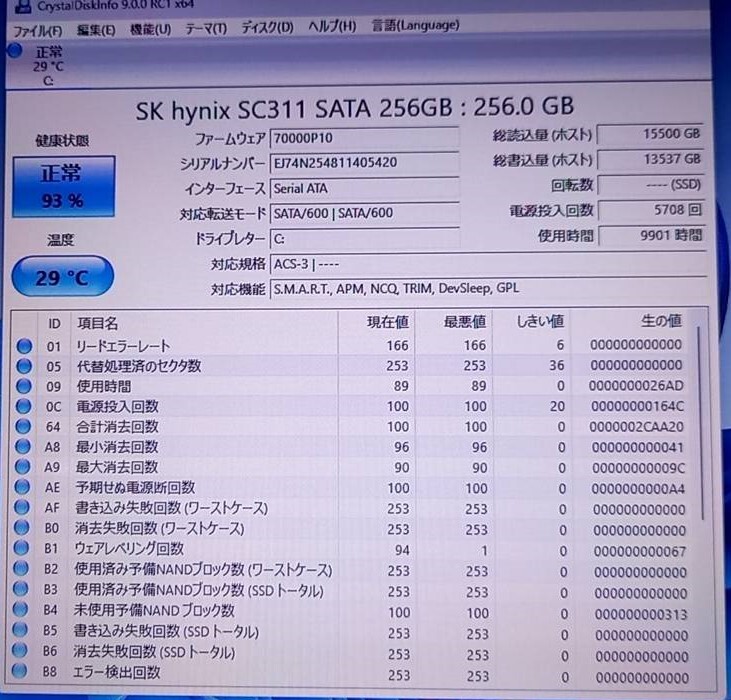Select the 最大消去回数 attribute row
Viewport: 731px width, 700px height.
tap(352, 467)
